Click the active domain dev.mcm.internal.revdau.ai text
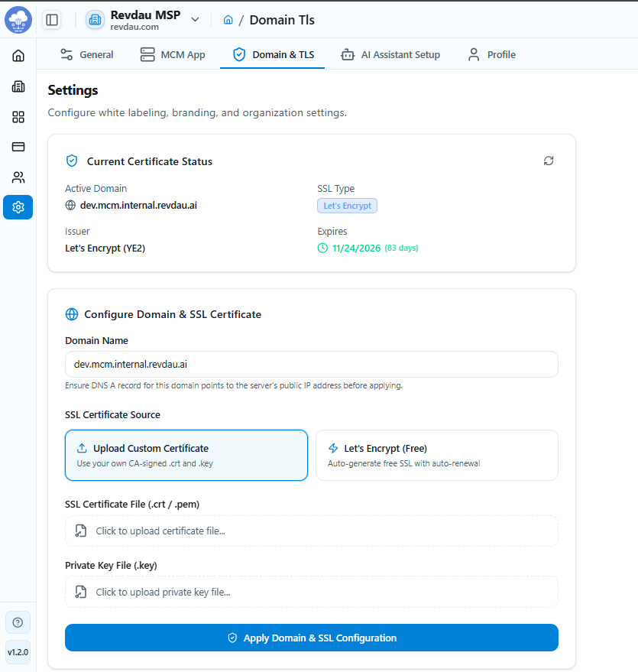638x672 pixels. point(138,206)
